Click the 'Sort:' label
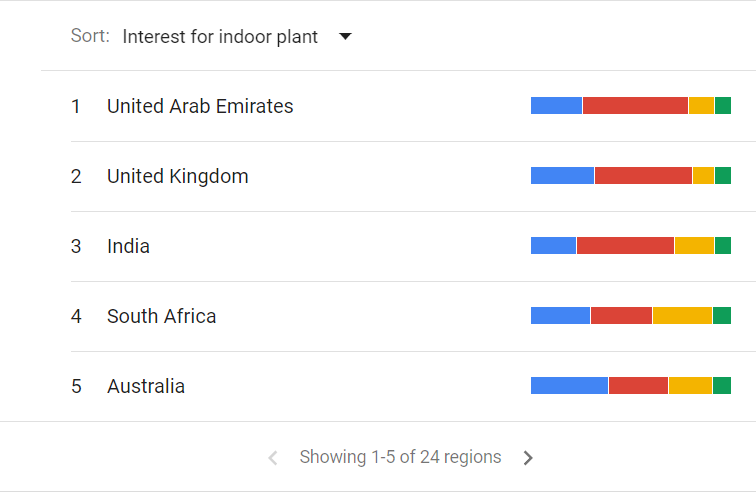The width and height of the screenshot is (756, 492). click(90, 36)
